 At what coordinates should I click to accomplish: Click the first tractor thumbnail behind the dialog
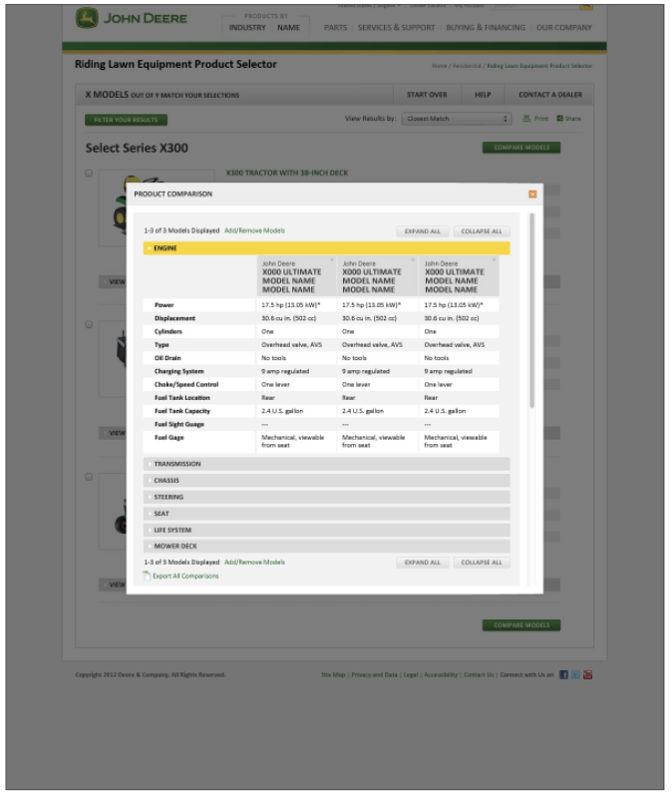(x=114, y=207)
